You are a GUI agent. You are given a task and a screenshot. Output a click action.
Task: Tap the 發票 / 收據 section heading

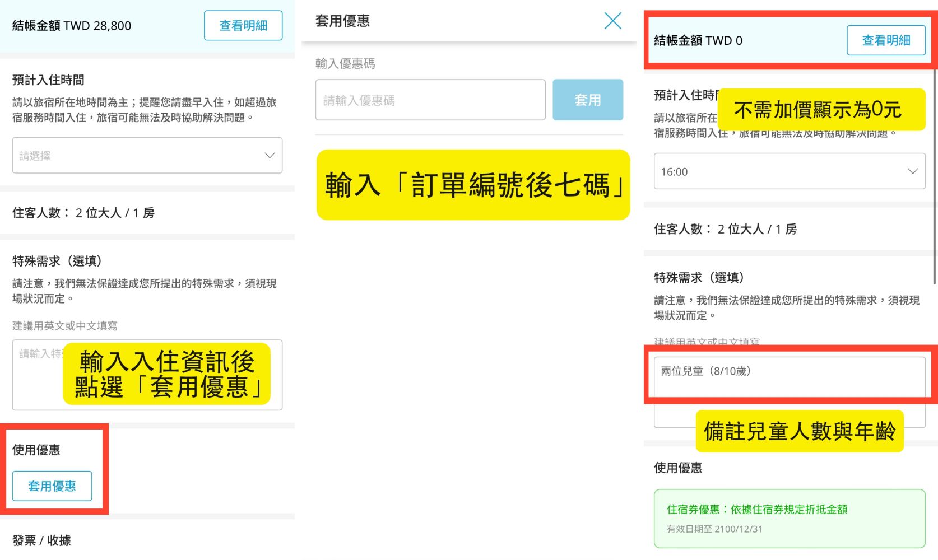(x=41, y=540)
